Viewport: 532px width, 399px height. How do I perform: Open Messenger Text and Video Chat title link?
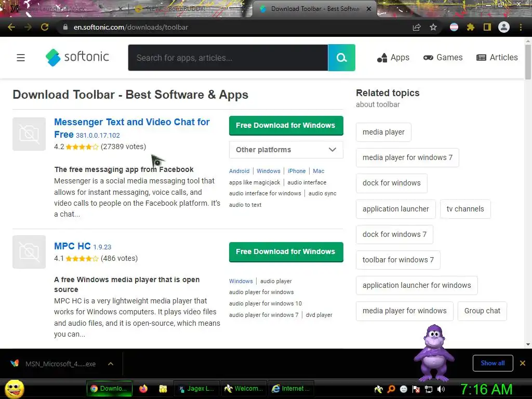[131, 128]
